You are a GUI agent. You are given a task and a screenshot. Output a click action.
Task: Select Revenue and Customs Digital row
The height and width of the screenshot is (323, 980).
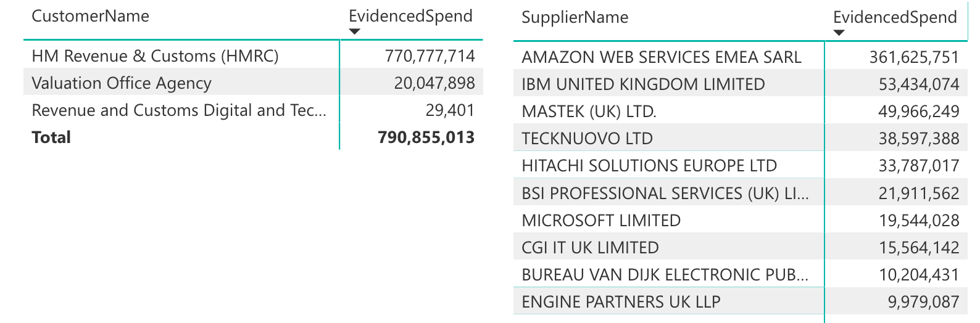pos(179,110)
